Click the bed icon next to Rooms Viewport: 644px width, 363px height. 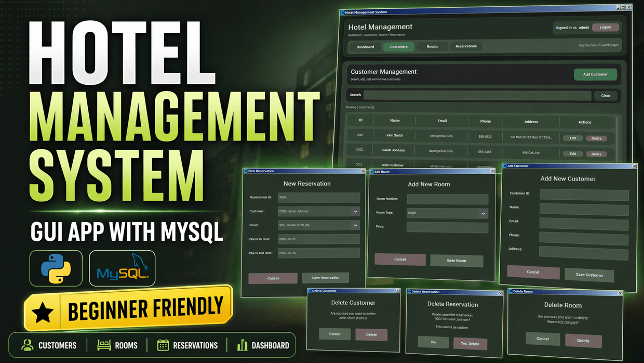[104, 345]
